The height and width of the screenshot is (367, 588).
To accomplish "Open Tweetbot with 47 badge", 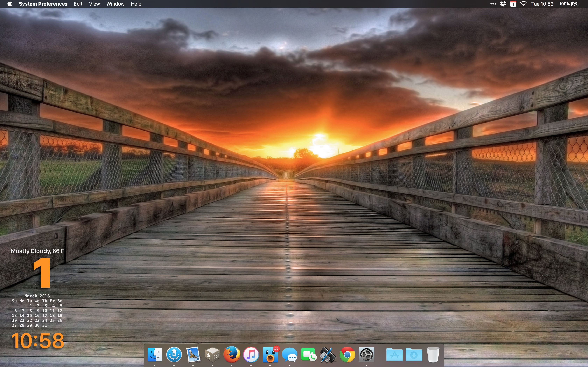I will pos(270,355).
